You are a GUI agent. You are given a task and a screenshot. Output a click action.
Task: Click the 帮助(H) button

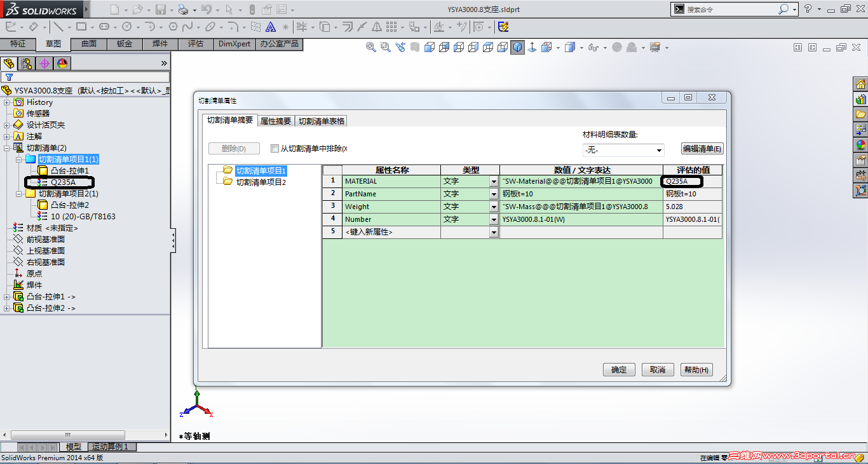pos(696,370)
